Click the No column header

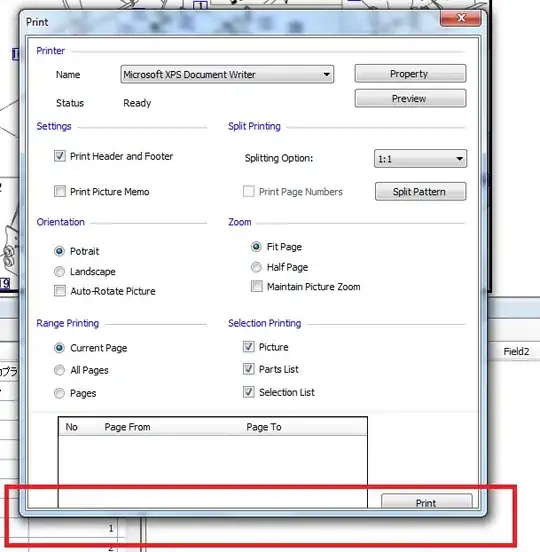tap(71, 427)
